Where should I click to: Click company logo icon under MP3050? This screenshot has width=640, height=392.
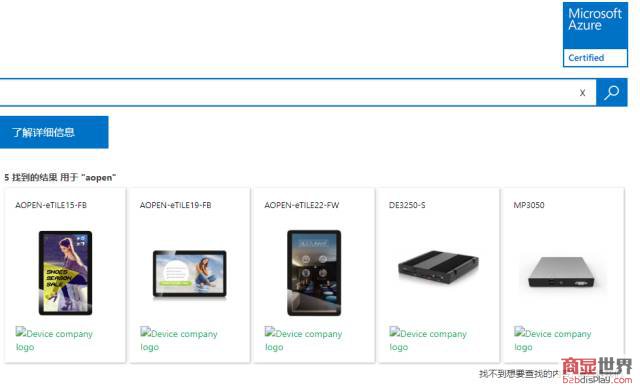[519, 332]
